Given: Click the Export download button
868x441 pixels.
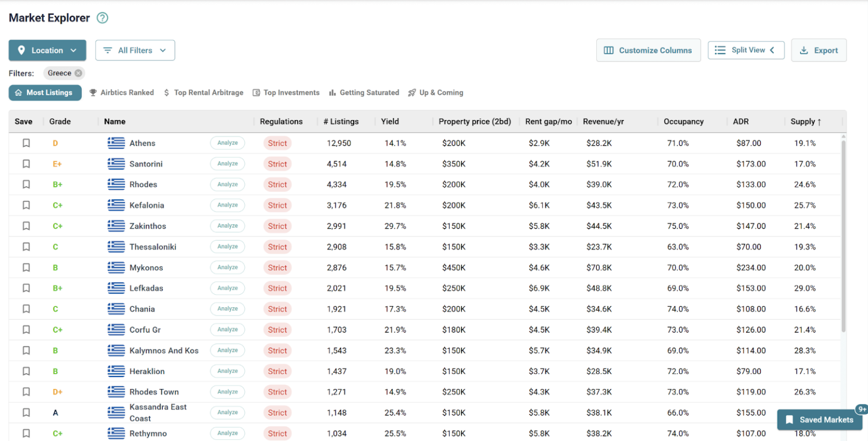Looking at the screenshot, I should pos(819,50).
